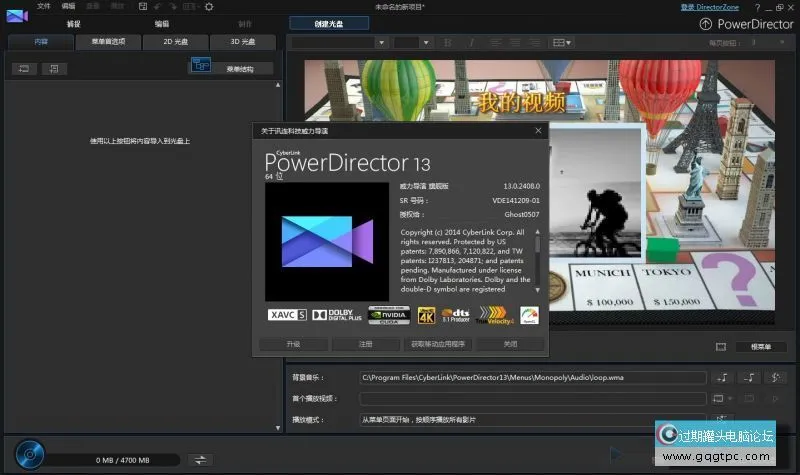Click the import video content icon
800x475 pixels.
point(24,68)
